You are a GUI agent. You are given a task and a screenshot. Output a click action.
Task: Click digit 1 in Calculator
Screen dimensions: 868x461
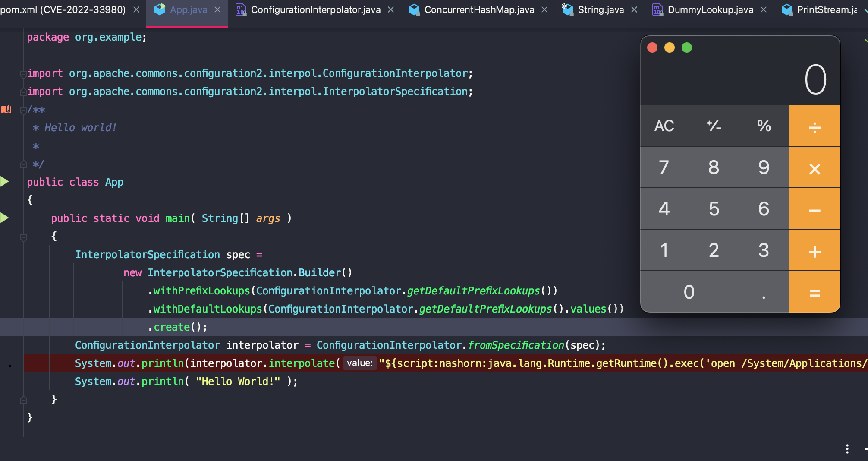tap(664, 250)
